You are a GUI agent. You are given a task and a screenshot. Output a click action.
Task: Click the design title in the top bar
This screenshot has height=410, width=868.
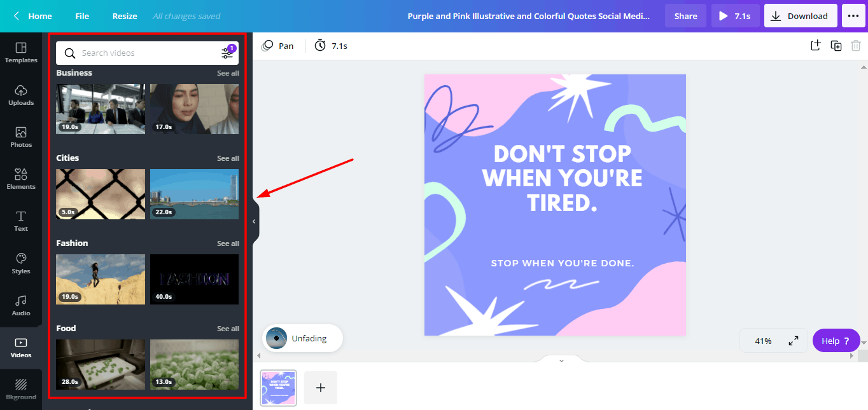529,17
